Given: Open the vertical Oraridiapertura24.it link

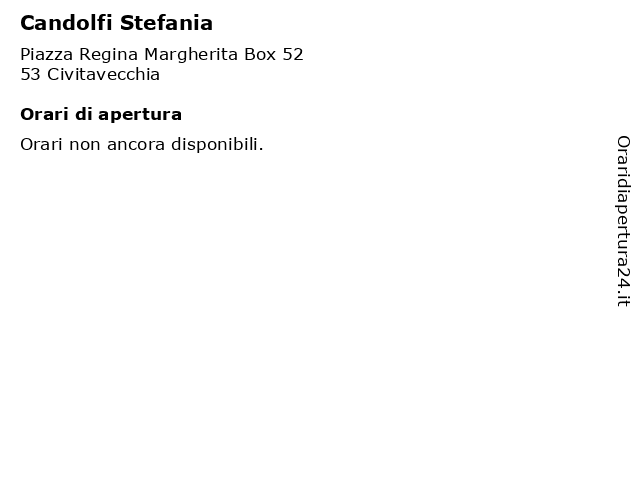Looking at the screenshot, I should (623, 221).
